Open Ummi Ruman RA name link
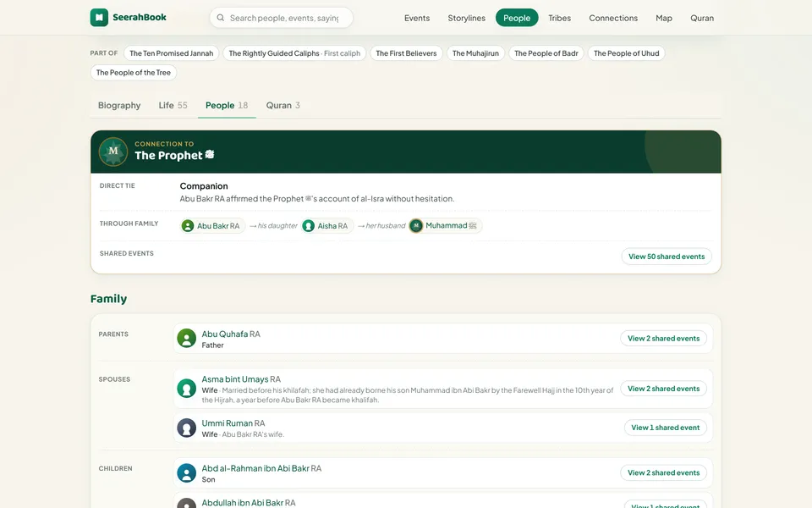This screenshot has width=812, height=508. coord(233,423)
